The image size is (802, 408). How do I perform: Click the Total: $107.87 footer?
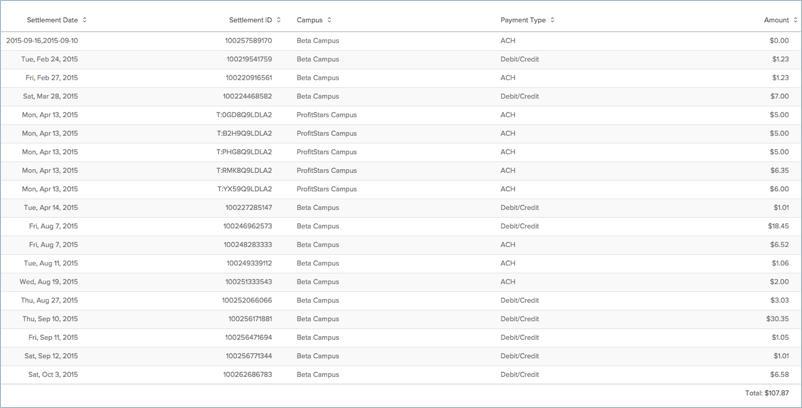pos(764,394)
